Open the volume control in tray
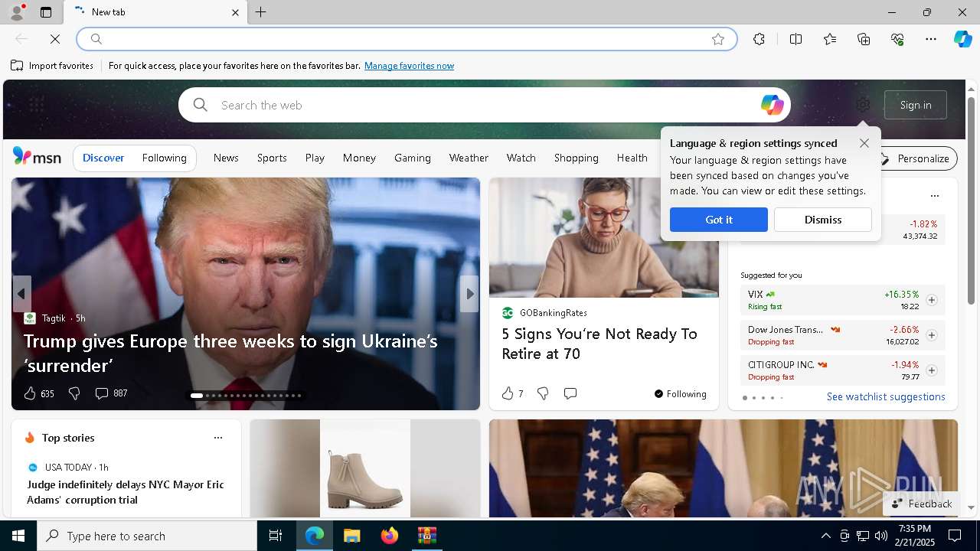Viewport: 980px width, 551px height. click(880, 536)
